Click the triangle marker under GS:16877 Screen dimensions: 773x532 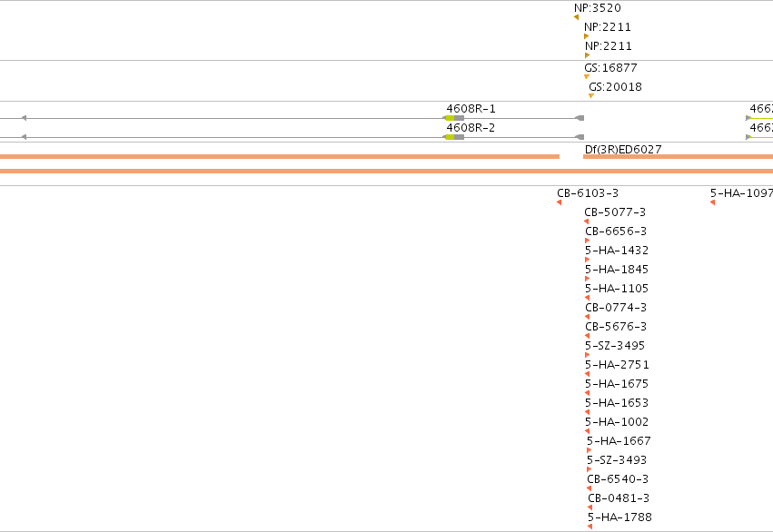coord(587,77)
